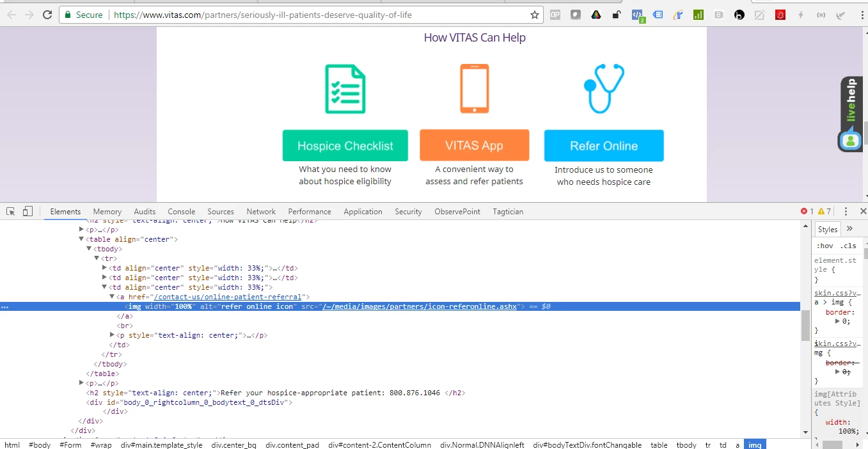The image size is (868, 449).
Task: Click the IE Tab extension icon
Action: click(x=678, y=15)
